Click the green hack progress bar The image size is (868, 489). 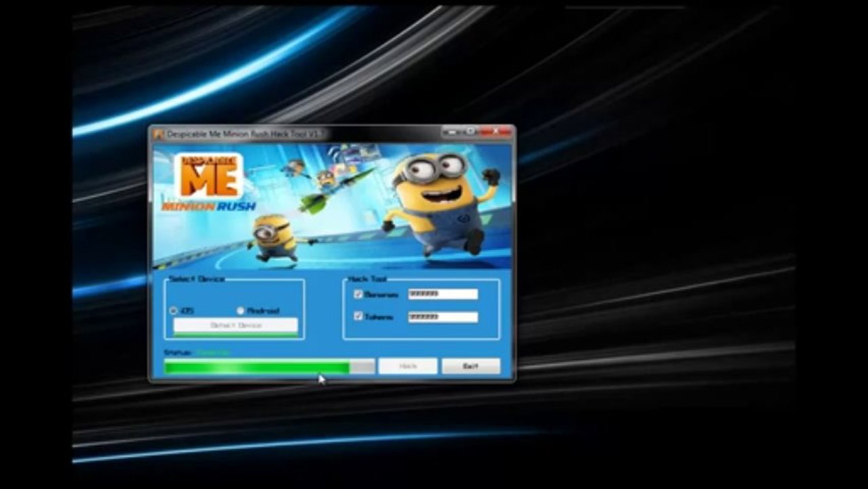[269, 367]
